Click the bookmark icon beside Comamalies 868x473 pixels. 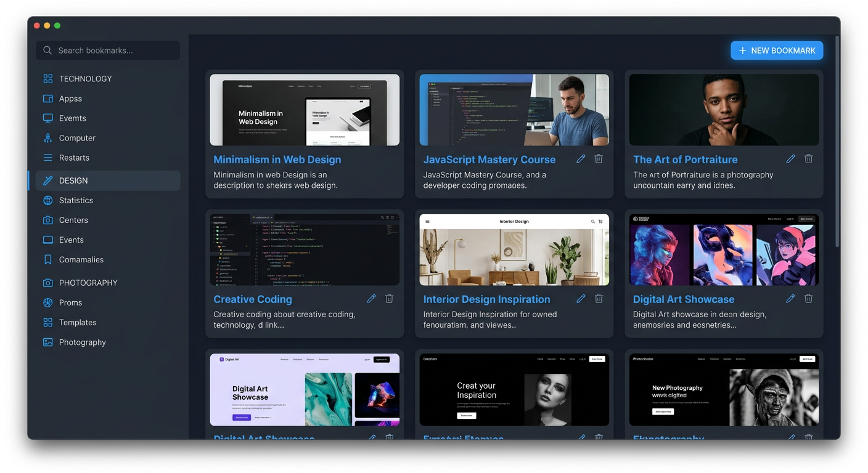coord(47,259)
